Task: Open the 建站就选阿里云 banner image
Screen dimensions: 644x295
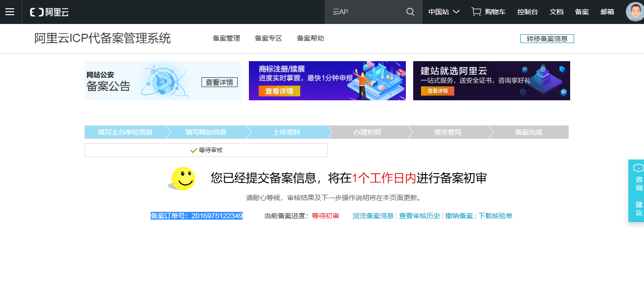Action: [x=491, y=81]
